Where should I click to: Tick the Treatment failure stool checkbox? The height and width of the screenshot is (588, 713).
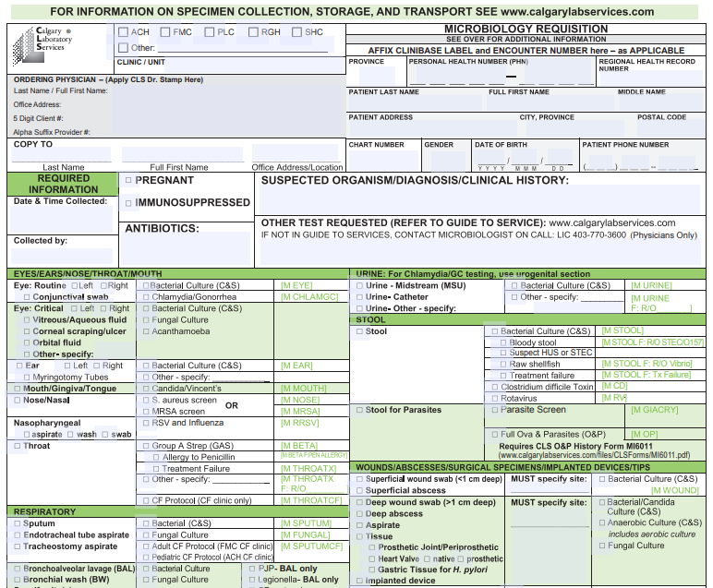(503, 376)
